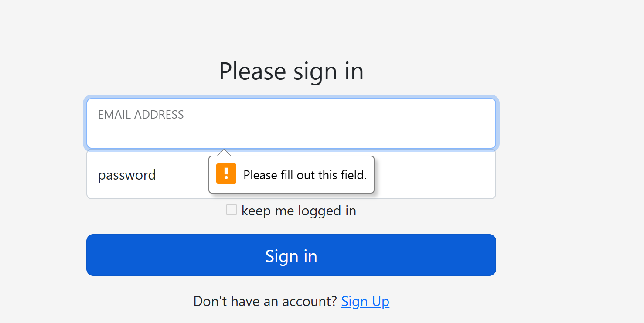Click the orange exclamation warning icon
This screenshot has height=323, width=644.
(226, 173)
